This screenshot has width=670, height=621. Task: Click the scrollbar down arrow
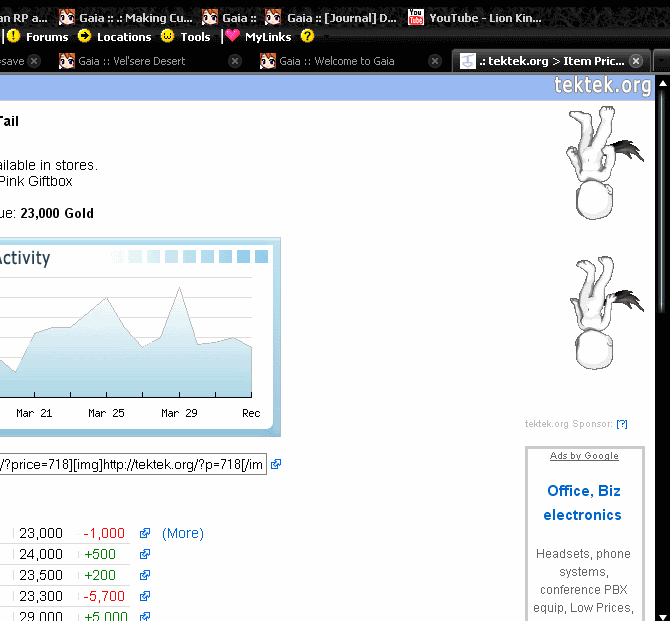[x=663, y=616]
